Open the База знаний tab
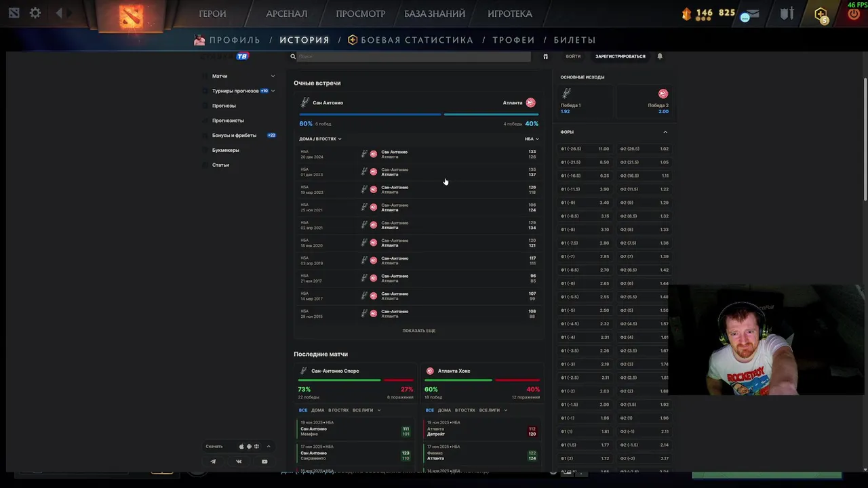868x488 pixels. (x=435, y=14)
